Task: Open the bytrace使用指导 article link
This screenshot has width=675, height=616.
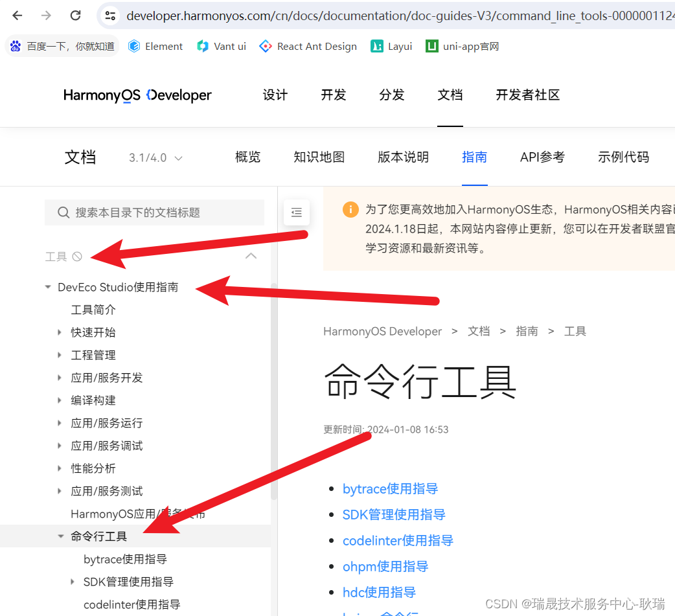Action: (390, 489)
